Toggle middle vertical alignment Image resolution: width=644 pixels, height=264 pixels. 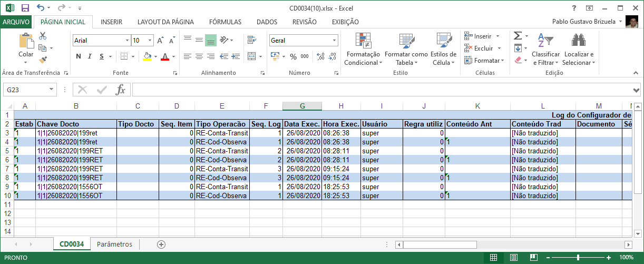tap(199, 40)
